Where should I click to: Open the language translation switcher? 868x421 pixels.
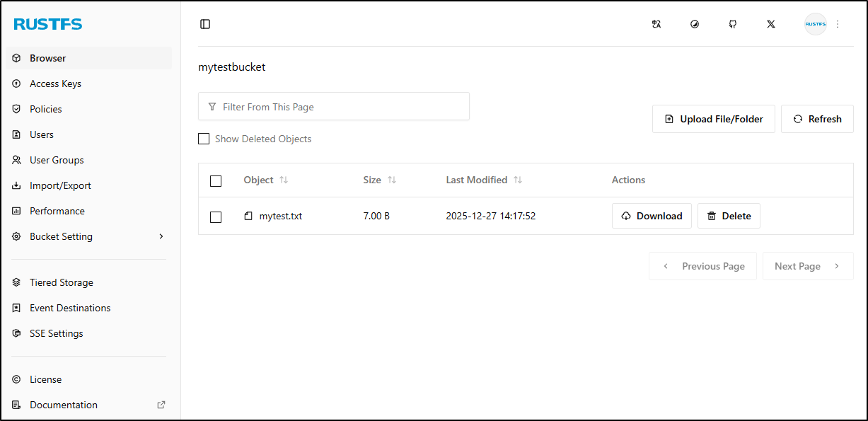point(656,24)
